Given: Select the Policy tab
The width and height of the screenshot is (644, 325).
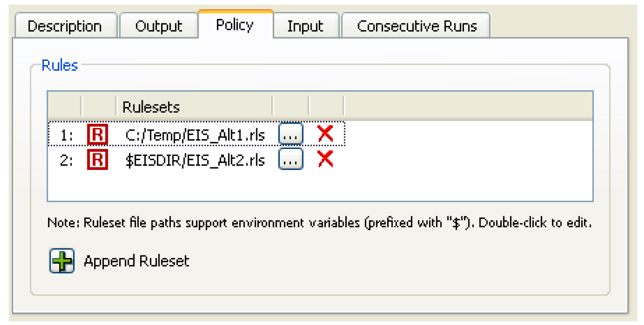Looking at the screenshot, I should (235, 25).
